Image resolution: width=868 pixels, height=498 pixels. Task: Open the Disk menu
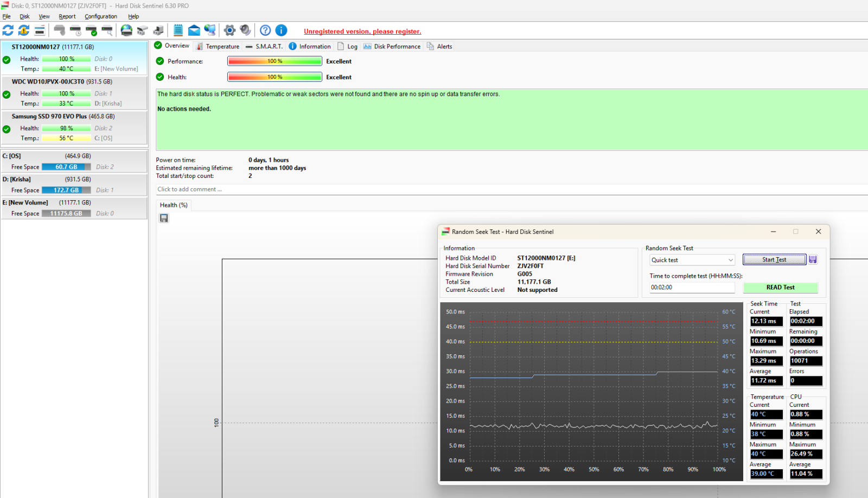(24, 16)
